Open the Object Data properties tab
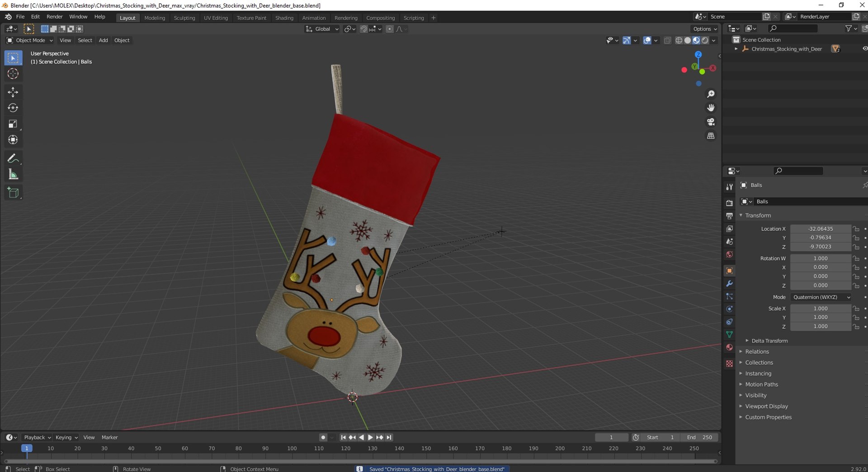Screen dimensions: 868x472 [729, 334]
